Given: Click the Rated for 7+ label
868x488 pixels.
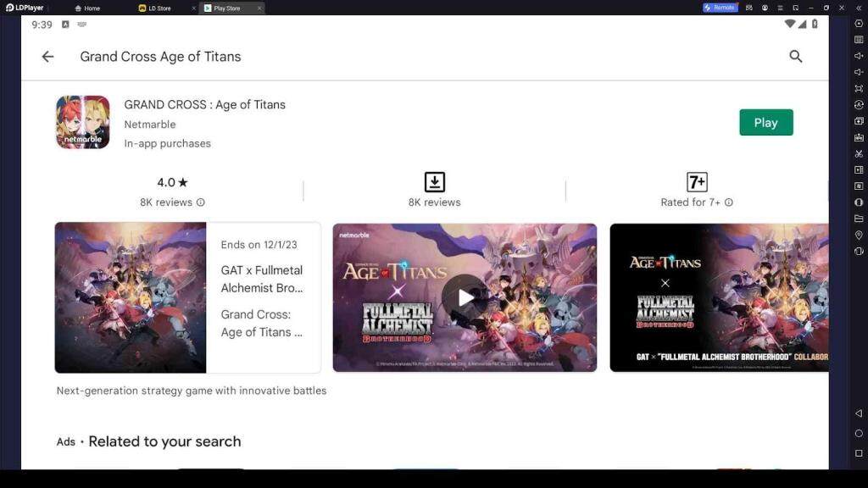Looking at the screenshot, I should coord(691,202).
